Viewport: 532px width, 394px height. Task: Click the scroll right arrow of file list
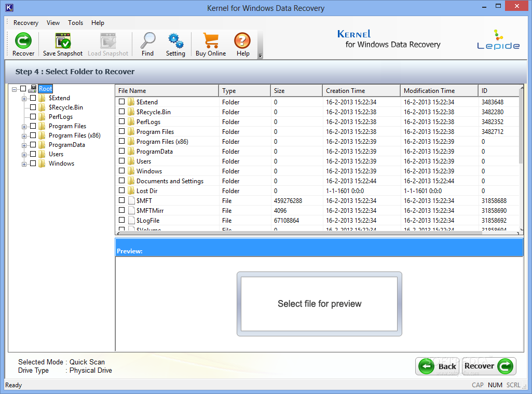[518, 233]
